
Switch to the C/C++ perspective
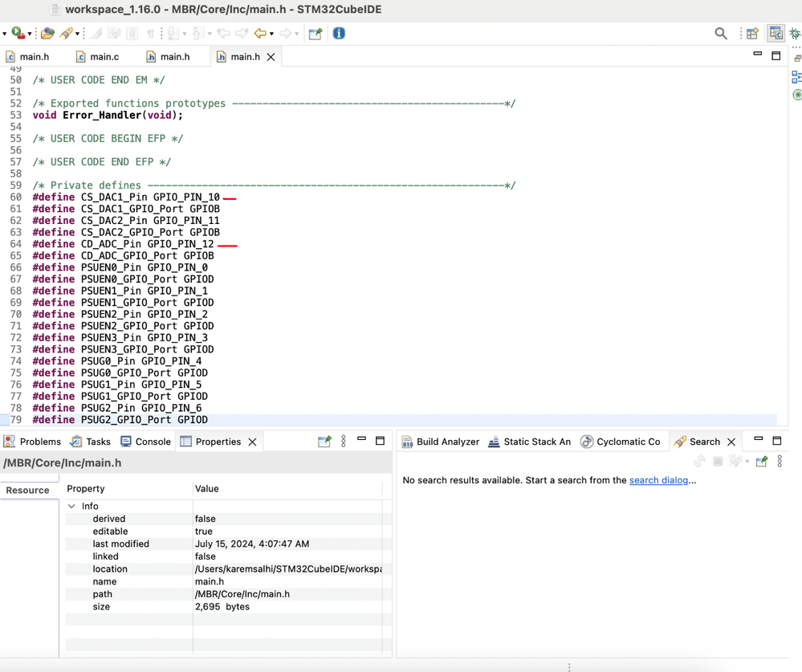click(x=776, y=33)
